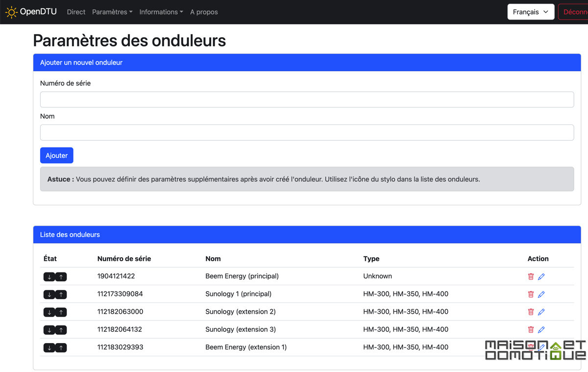The height and width of the screenshot is (372, 588).
Task: Click the name Sunology (extension 2)
Action: point(240,311)
